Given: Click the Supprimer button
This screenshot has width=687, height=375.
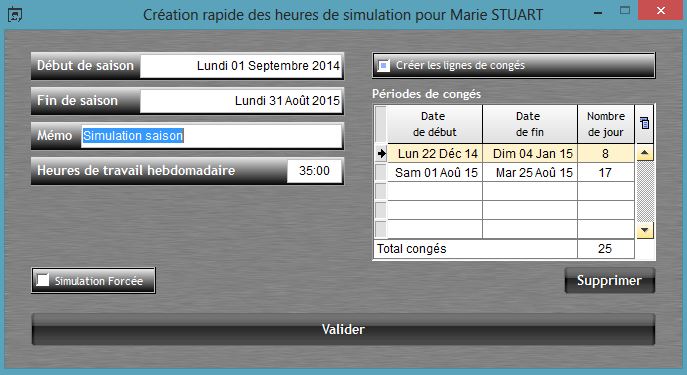Looking at the screenshot, I should [x=609, y=280].
